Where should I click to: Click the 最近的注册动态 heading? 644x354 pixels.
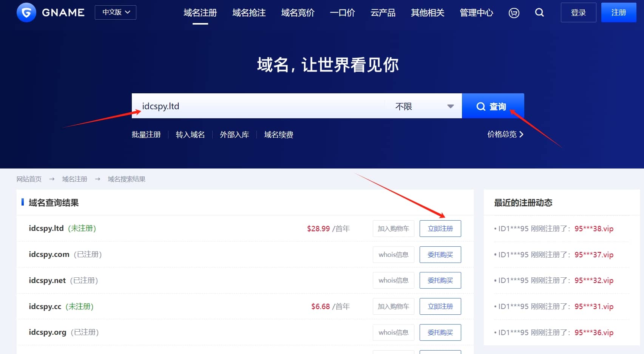click(523, 203)
